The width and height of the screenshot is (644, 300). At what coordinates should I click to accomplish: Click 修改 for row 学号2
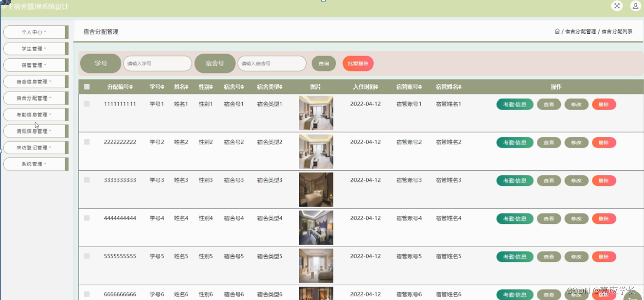(x=576, y=142)
